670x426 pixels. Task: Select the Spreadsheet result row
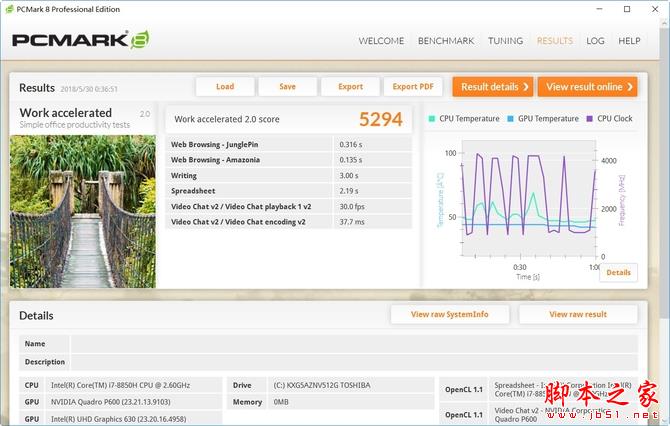pyautogui.click(x=289, y=191)
